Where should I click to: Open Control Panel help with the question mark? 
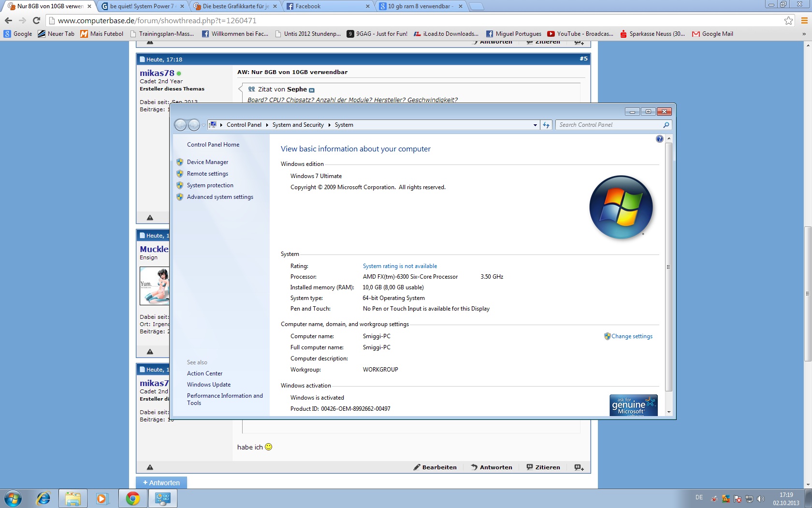click(660, 139)
